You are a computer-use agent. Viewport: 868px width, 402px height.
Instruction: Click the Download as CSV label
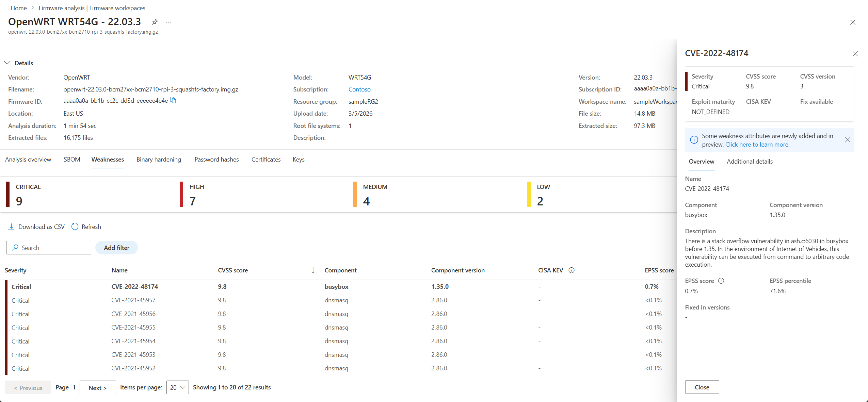tap(42, 227)
